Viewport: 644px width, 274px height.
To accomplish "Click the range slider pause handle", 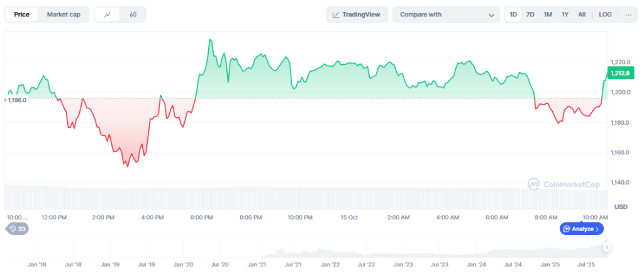I will [607, 248].
